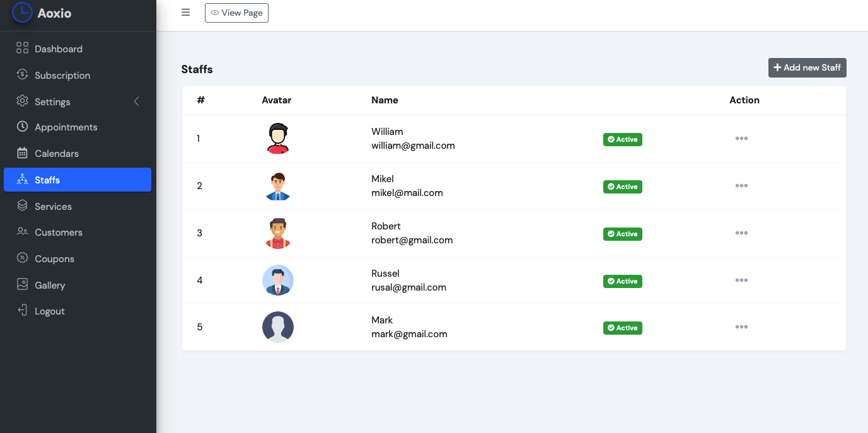Click the Services layers icon
This screenshot has height=433, width=868.
pyautogui.click(x=22, y=206)
